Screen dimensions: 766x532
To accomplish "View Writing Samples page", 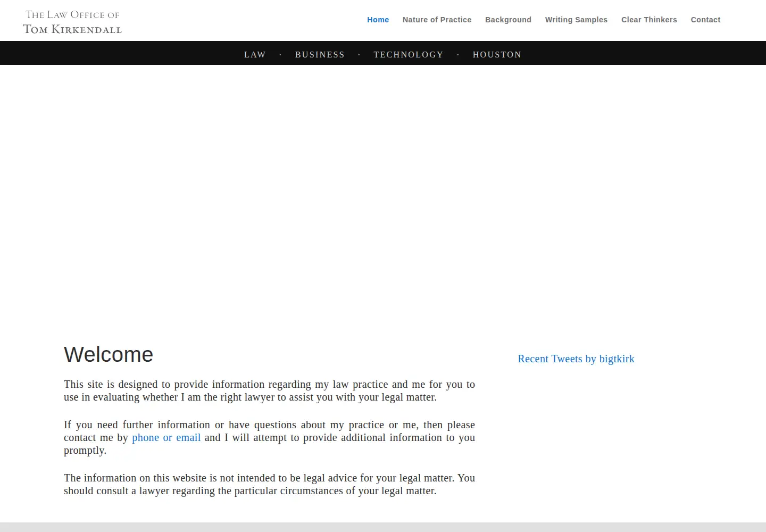I will tap(576, 20).
